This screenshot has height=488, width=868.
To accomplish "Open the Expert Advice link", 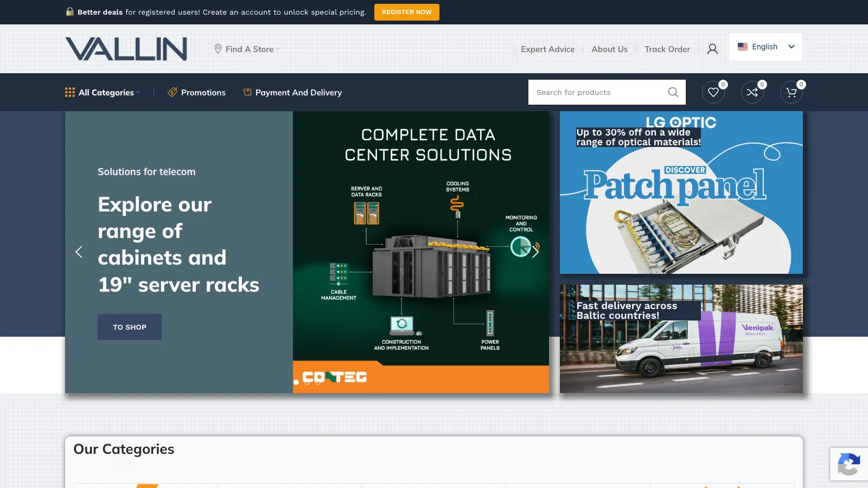I will (547, 49).
